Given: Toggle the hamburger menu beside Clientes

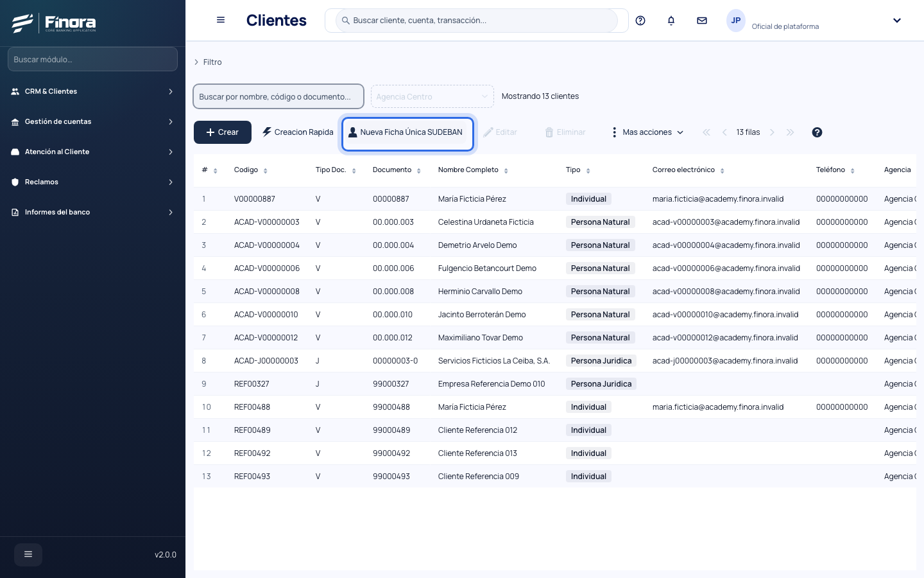Looking at the screenshot, I should [221, 20].
